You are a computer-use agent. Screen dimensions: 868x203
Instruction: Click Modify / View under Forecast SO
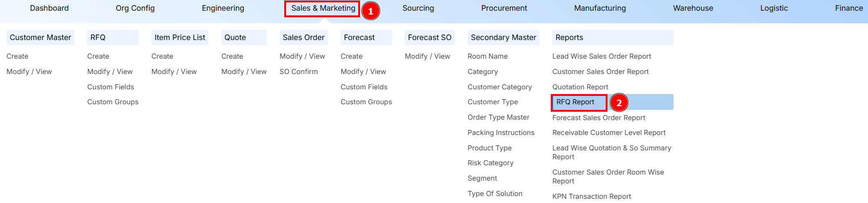click(x=427, y=56)
